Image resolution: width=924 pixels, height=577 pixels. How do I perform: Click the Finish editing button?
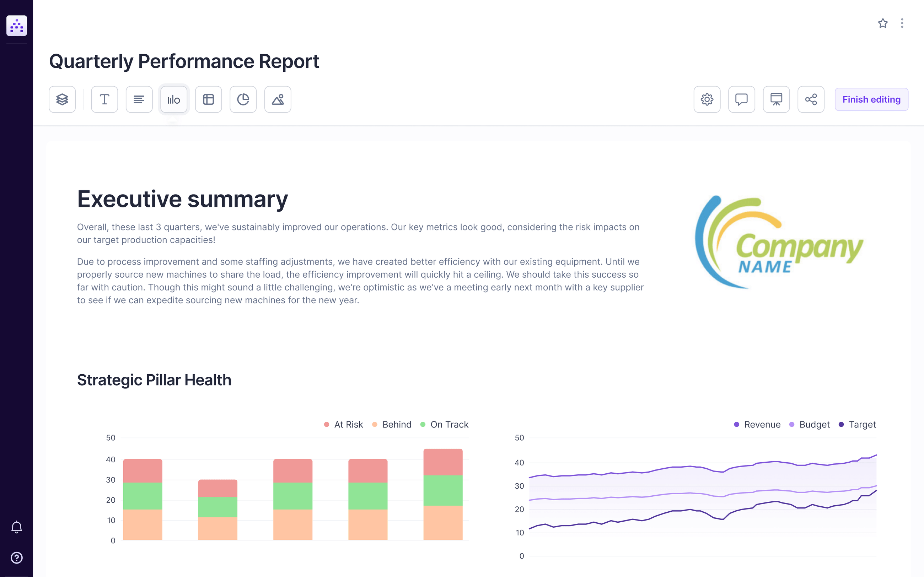[x=871, y=99]
